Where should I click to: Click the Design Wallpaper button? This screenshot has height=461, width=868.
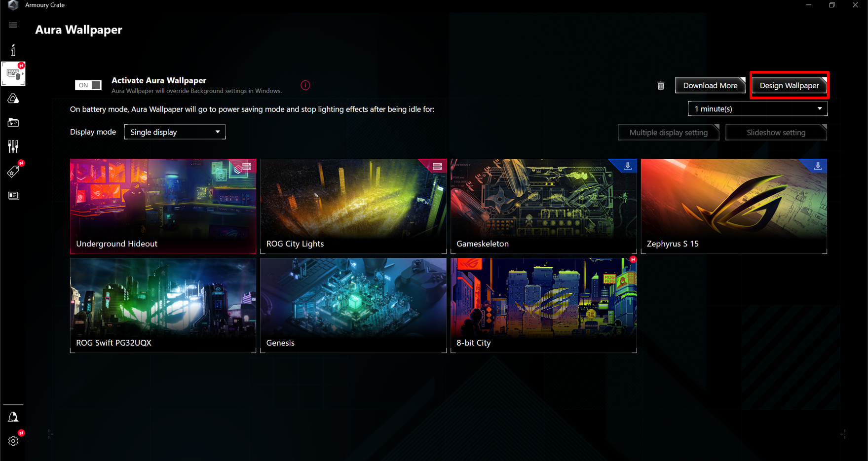(x=789, y=85)
